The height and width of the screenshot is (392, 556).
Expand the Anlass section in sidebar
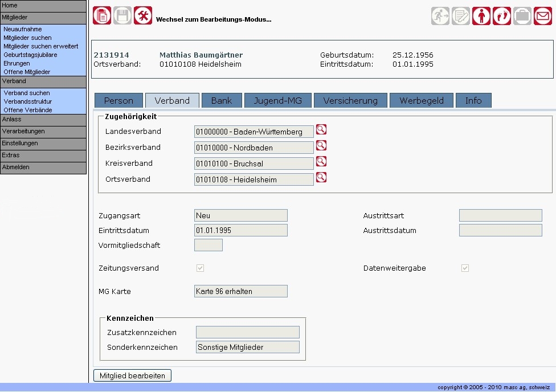click(x=43, y=119)
